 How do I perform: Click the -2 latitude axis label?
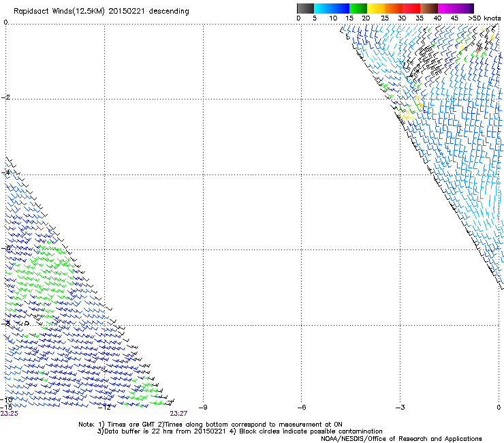pyautogui.click(x=5, y=97)
